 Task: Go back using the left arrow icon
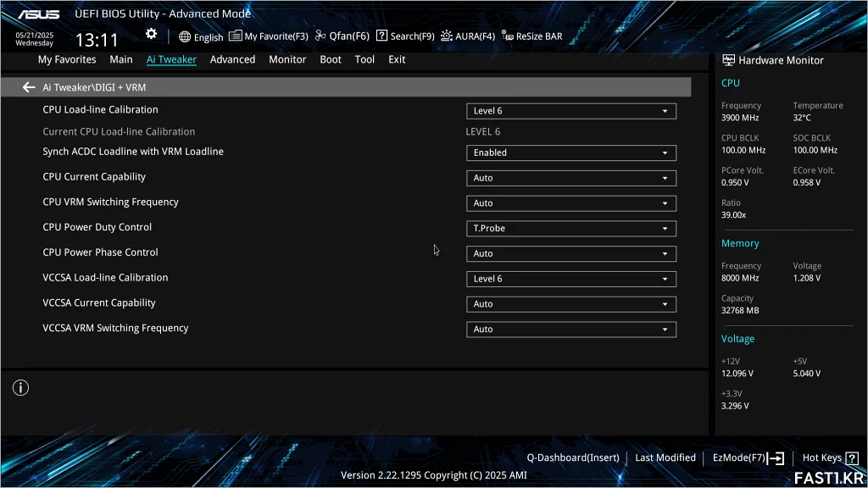29,87
